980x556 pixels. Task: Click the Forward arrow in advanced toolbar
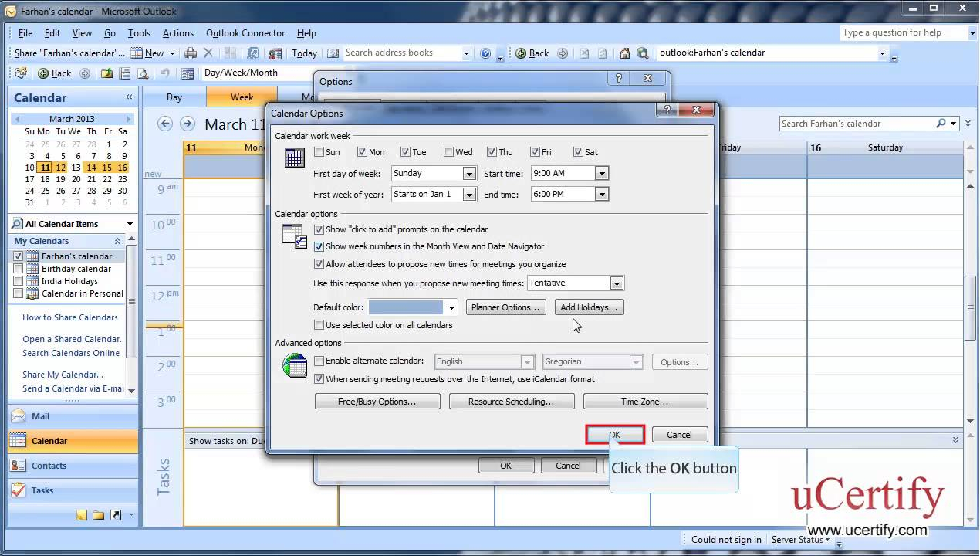[x=85, y=73]
